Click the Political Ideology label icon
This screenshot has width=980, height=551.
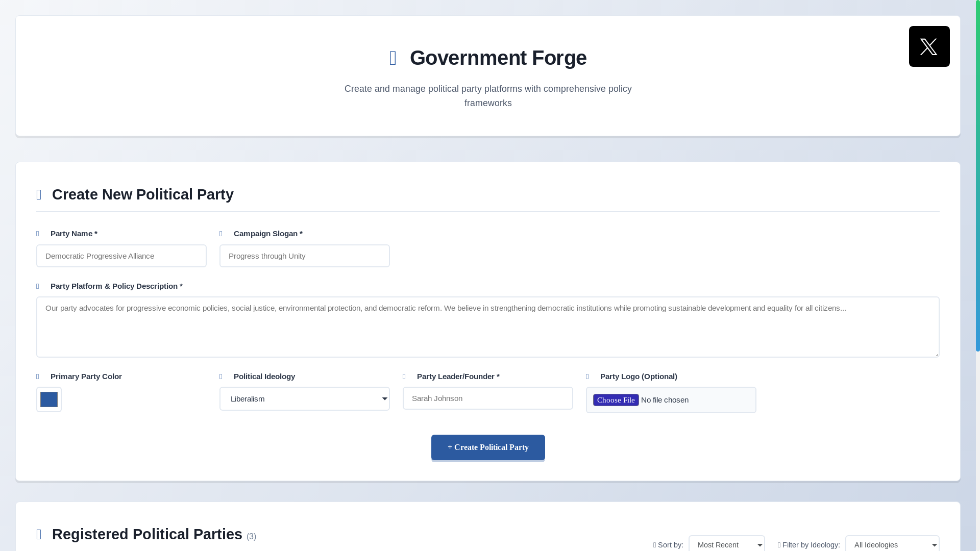221,377
